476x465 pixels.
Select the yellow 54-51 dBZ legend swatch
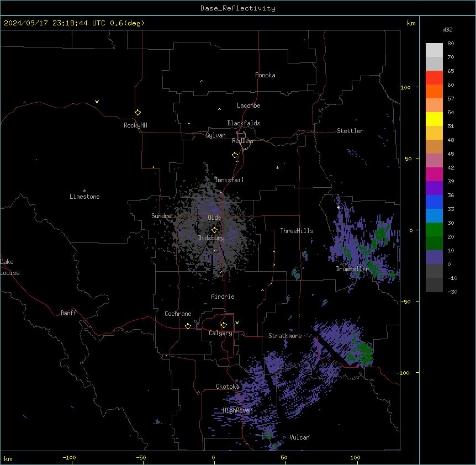434,119
